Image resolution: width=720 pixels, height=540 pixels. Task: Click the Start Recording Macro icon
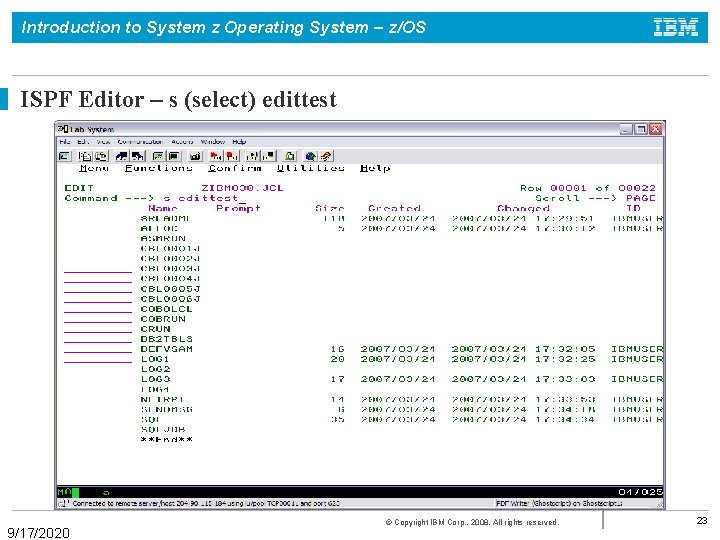click(216, 156)
